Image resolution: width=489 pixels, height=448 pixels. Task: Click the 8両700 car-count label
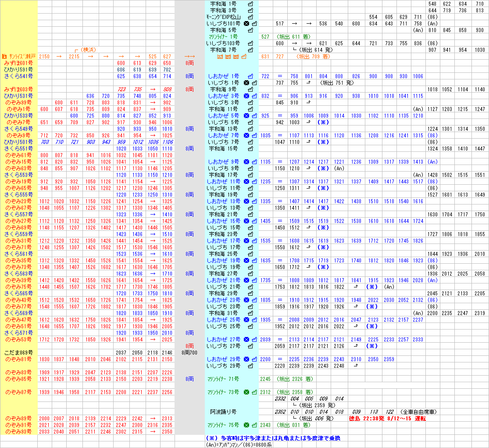pyautogui.click(x=189, y=353)
